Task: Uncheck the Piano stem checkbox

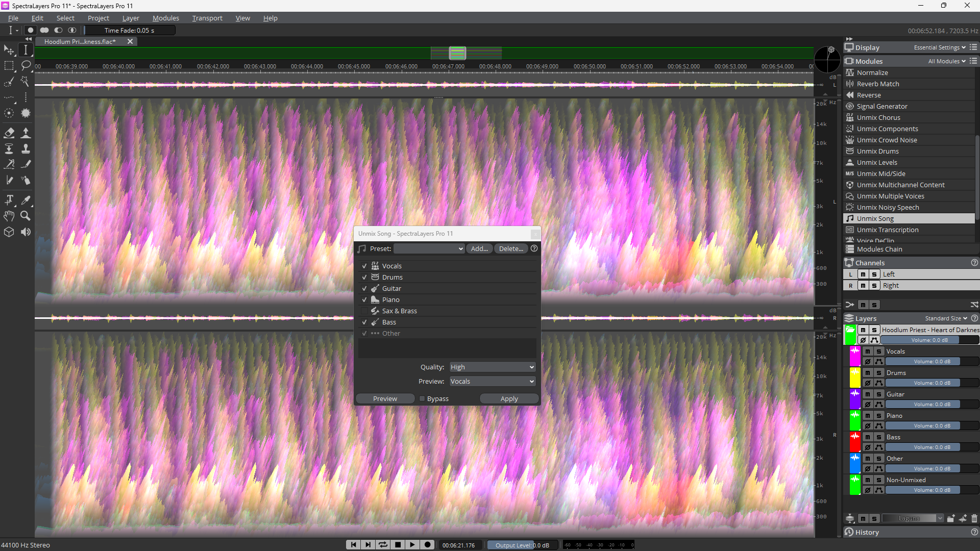Action: (x=364, y=299)
